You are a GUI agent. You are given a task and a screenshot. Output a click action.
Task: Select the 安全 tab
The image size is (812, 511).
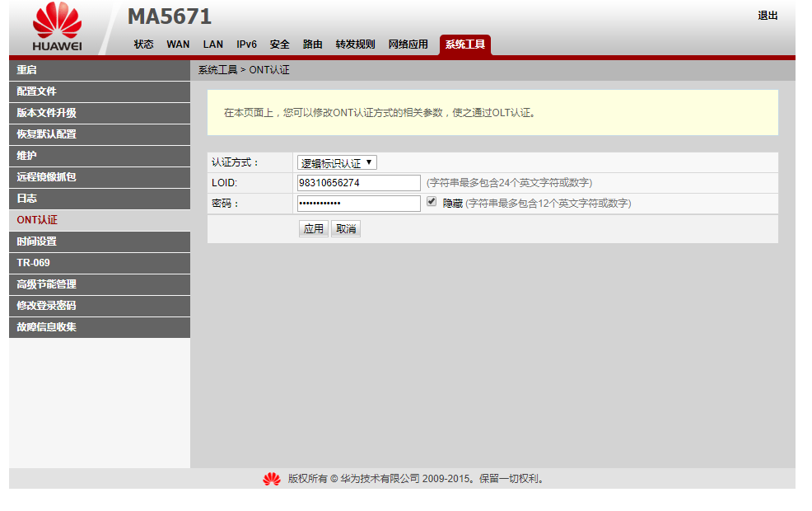[x=280, y=45]
